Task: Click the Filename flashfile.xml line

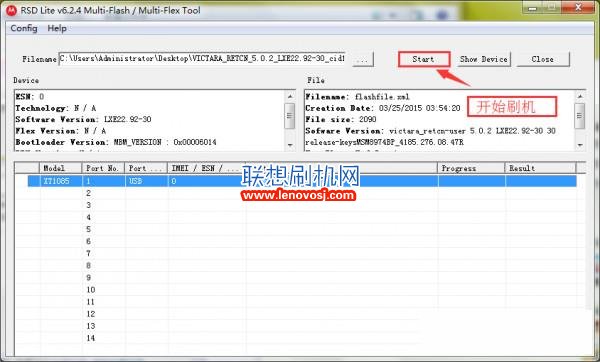Action: pos(357,97)
